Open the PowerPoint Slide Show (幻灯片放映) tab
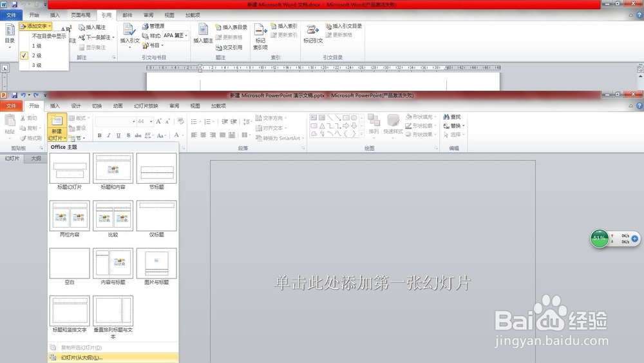The width and height of the screenshot is (644, 363). pos(146,106)
